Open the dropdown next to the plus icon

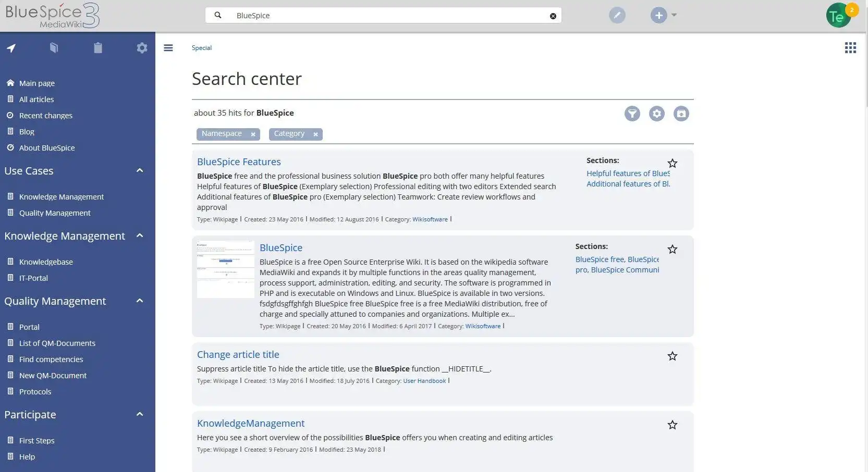click(674, 15)
